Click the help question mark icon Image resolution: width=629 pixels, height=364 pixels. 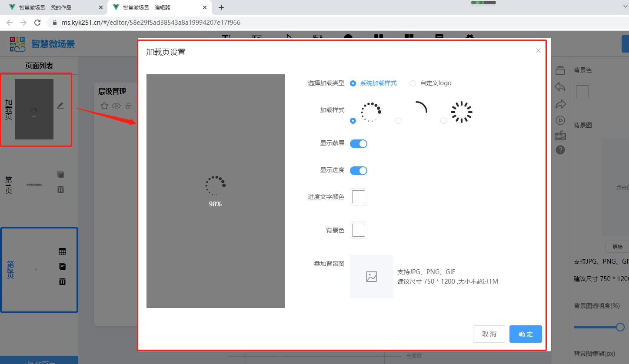tap(560, 150)
